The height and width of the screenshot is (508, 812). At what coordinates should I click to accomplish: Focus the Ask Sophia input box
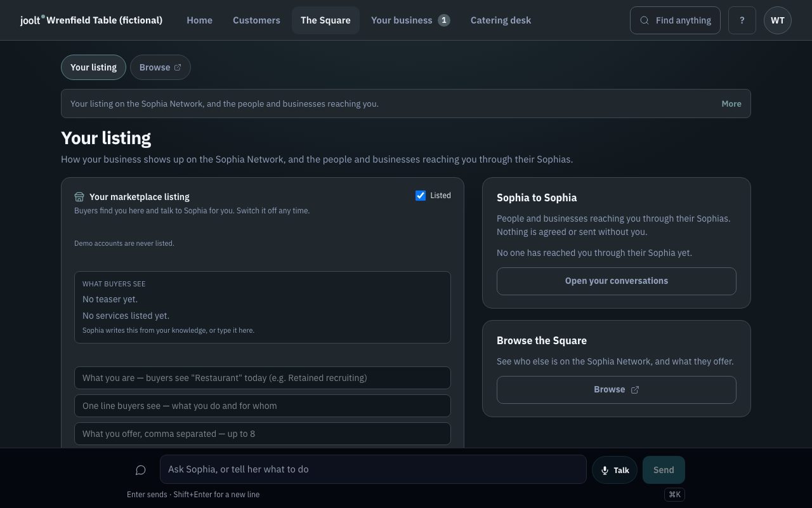pyautogui.click(x=373, y=469)
